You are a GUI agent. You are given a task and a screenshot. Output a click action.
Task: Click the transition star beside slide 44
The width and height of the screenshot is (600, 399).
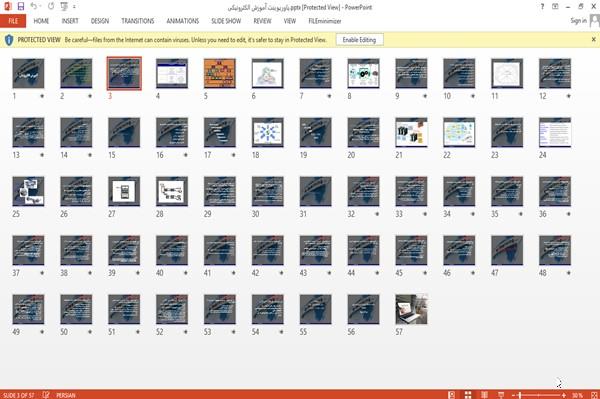(x=377, y=273)
